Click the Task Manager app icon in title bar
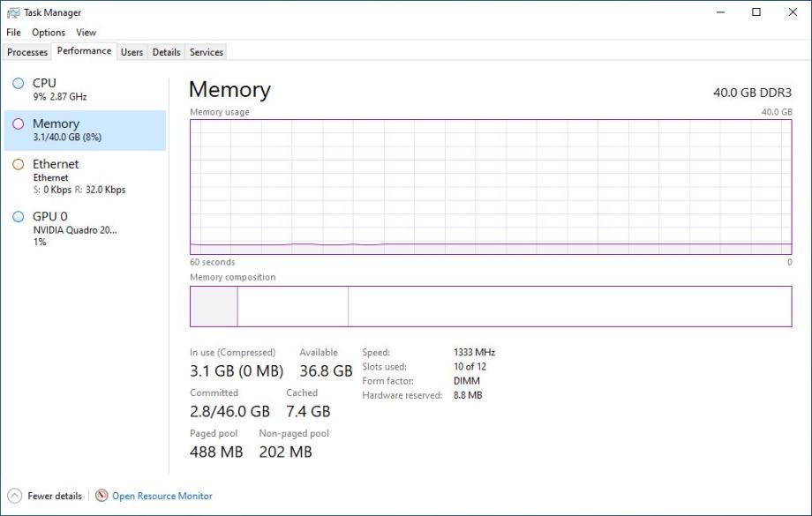The height and width of the screenshot is (516, 812). coord(12,12)
